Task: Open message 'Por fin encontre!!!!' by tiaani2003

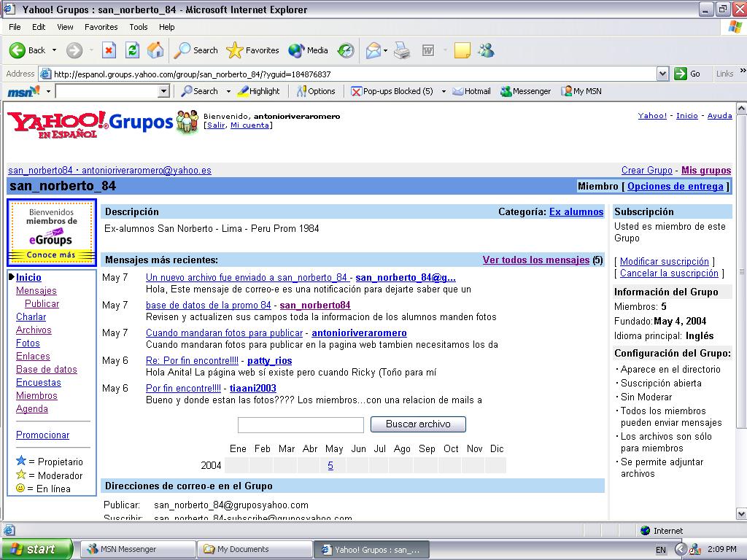Action: 183,388
